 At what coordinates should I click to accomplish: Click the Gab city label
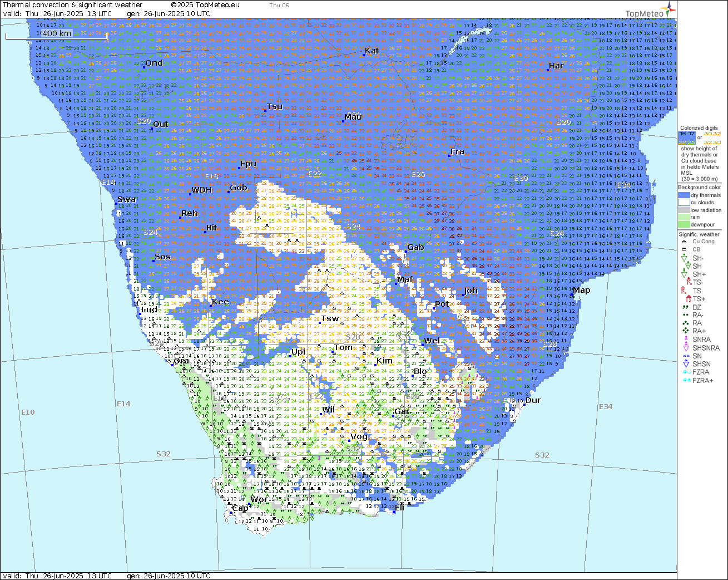point(415,247)
